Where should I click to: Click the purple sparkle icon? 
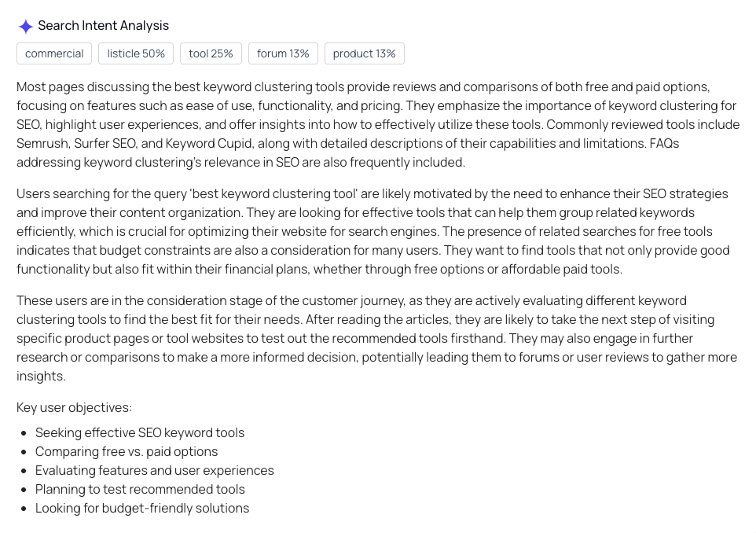(25, 26)
